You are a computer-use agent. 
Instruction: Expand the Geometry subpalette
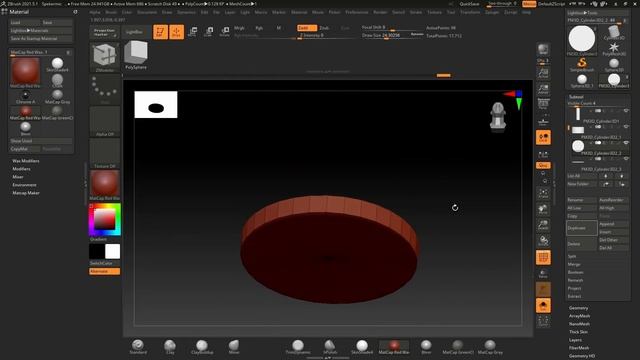[x=579, y=308]
